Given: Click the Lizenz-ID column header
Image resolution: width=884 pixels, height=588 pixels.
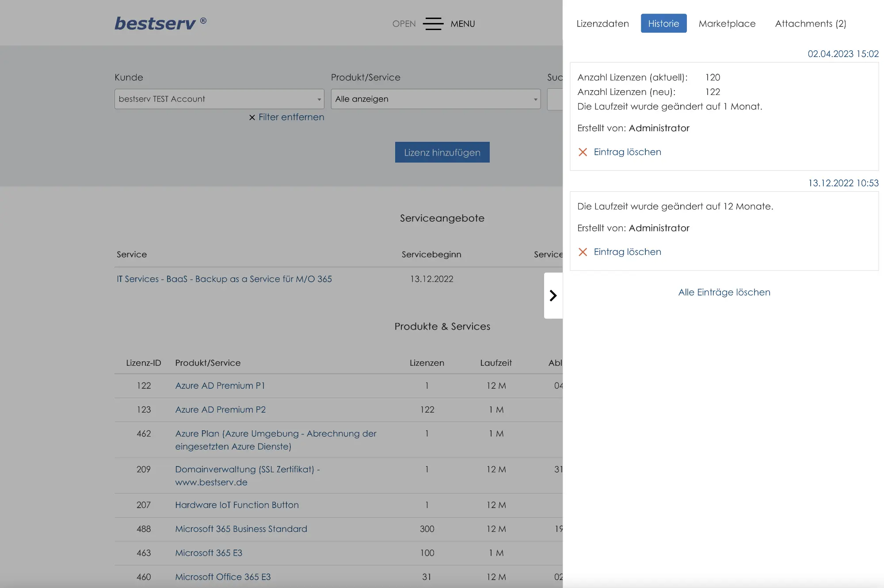Looking at the screenshot, I should pyautogui.click(x=144, y=363).
